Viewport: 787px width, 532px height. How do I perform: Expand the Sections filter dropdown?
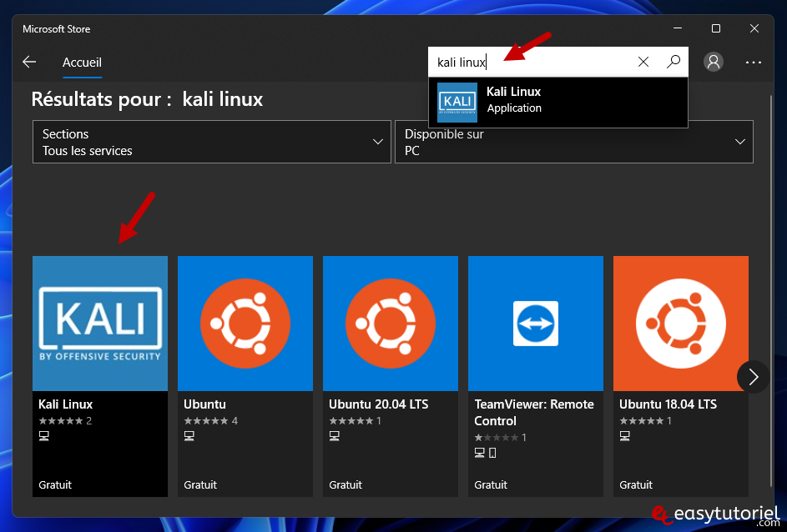212,142
